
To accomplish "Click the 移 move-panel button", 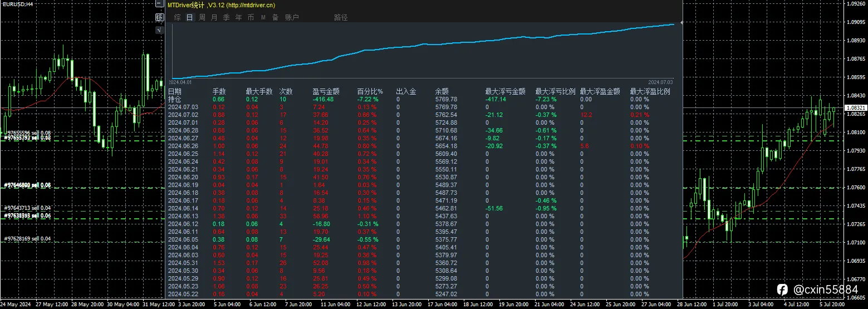I will tap(159, 17).
